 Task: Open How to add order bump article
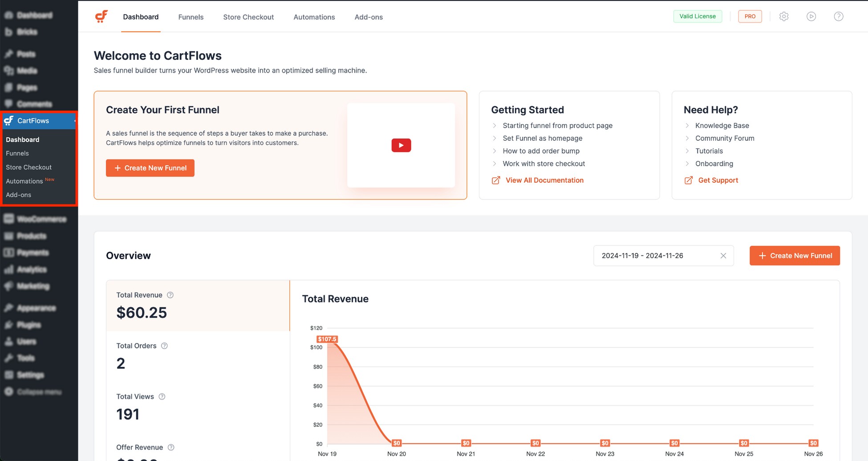coord(541,151)
